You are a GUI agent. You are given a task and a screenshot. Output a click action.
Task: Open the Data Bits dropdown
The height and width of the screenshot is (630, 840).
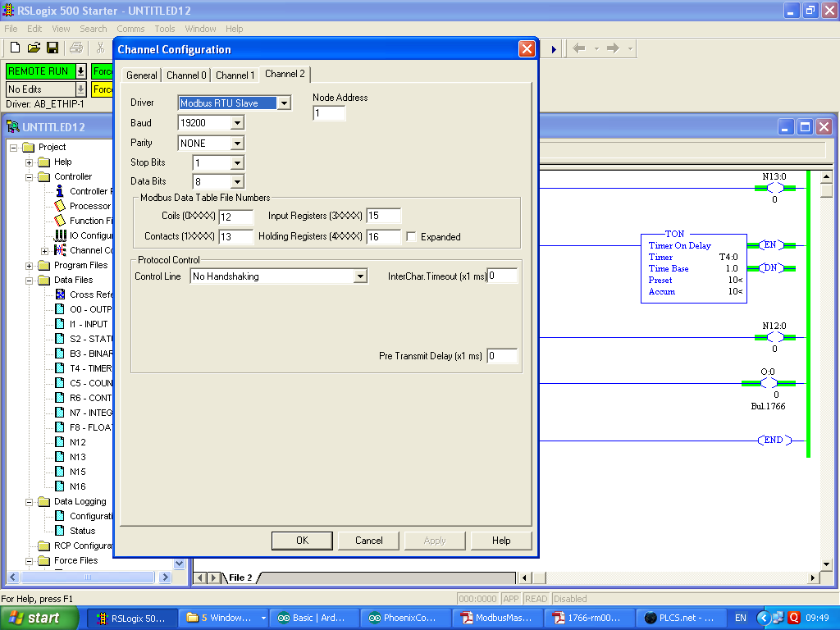click(x=237, y=181)
